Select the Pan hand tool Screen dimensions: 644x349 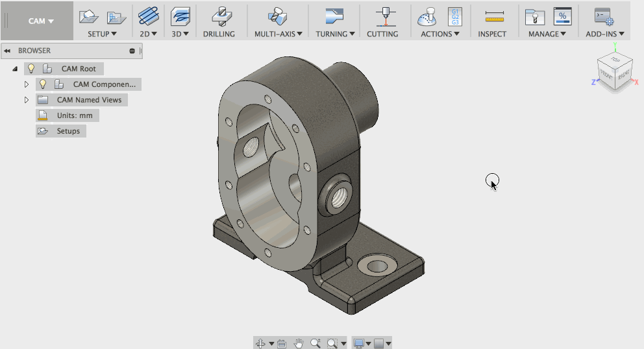click(x=299, y=343)
